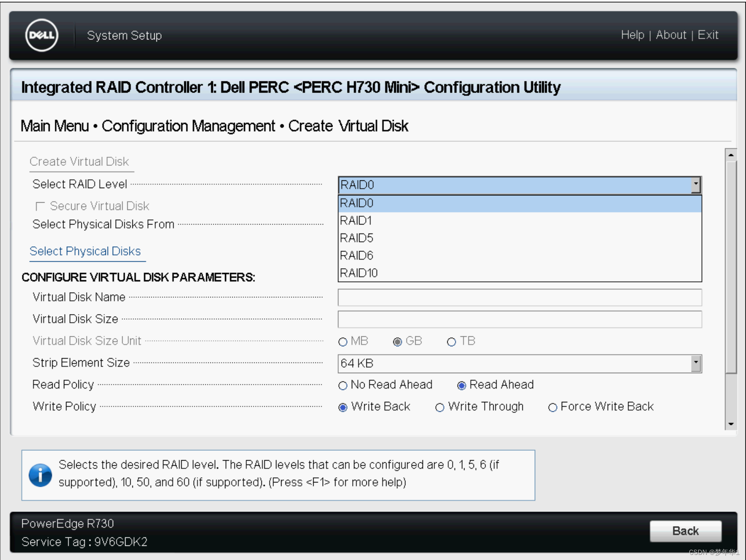Select Force Write Back write policy
This screenshot has width=746, height=560.
pos(552,407)
